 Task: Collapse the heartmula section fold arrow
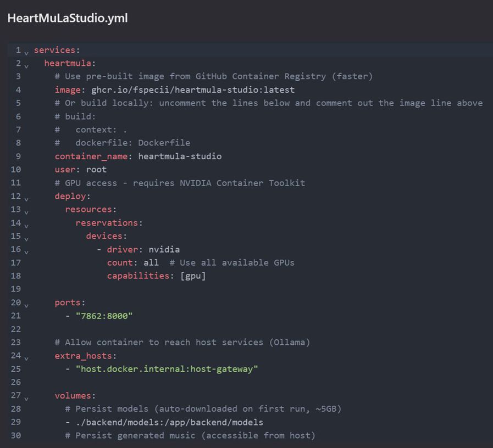pyautogui.click(x=26, y=65)
